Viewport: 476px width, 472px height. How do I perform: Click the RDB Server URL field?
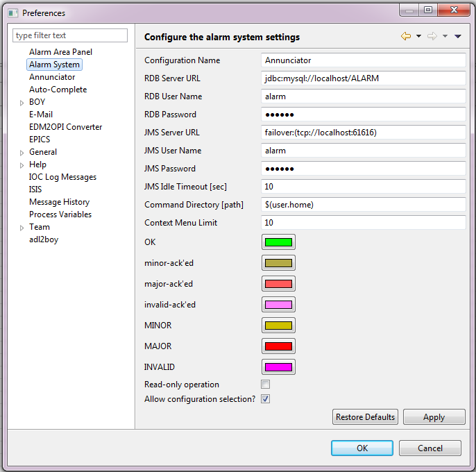pyautogui.click(x=364, y=78)
